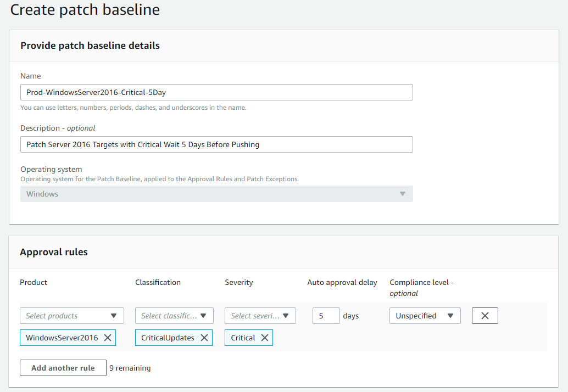568x392 pixels.
Task: Click the CriticalUpdates tag label
Action: [x=168, y=338]
